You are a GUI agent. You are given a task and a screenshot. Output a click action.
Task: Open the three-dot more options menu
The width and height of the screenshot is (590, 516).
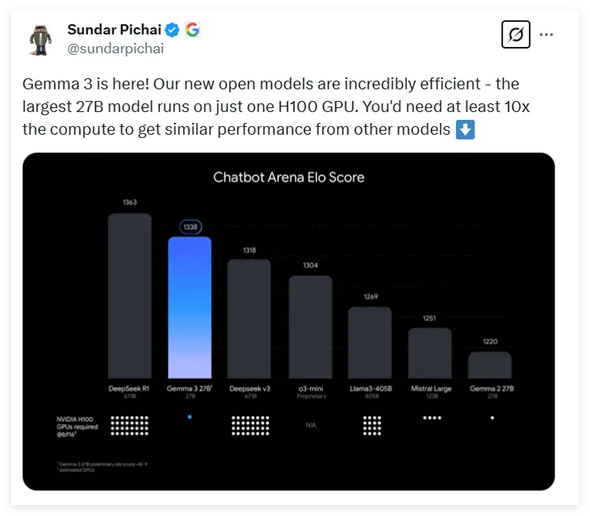546,35
